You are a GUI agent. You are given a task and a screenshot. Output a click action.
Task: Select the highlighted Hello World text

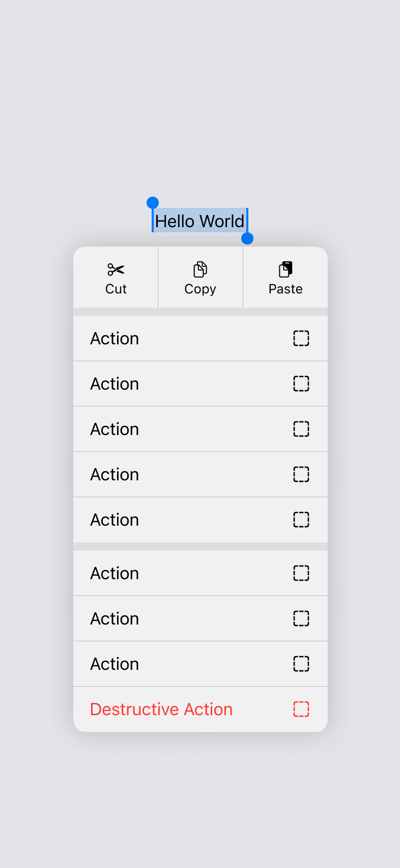(200, 221)
